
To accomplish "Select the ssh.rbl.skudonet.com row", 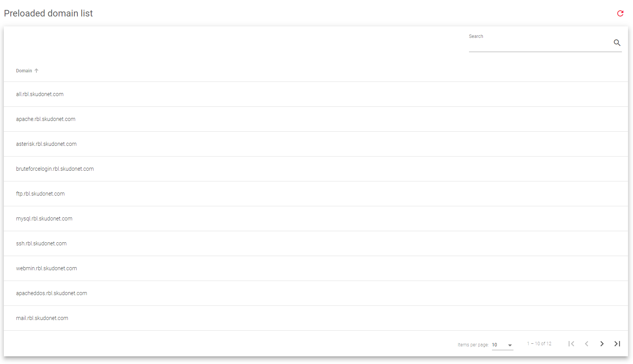I will point(316,243).
